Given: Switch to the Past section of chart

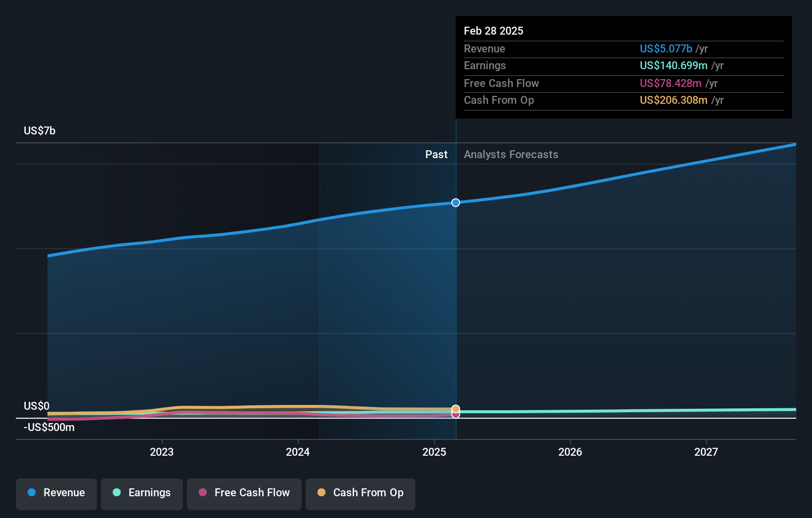Looking at the screenshot, I should click(436, 154).
